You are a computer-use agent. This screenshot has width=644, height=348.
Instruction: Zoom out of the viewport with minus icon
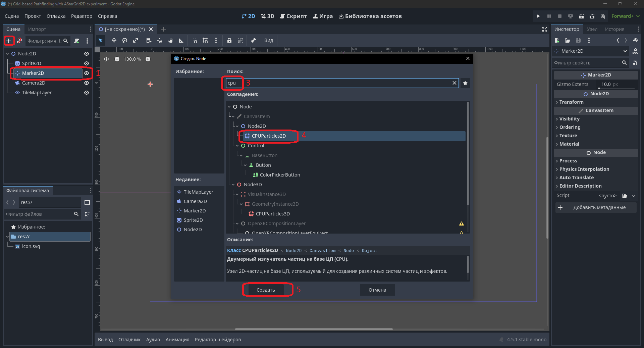coord(117,59)
